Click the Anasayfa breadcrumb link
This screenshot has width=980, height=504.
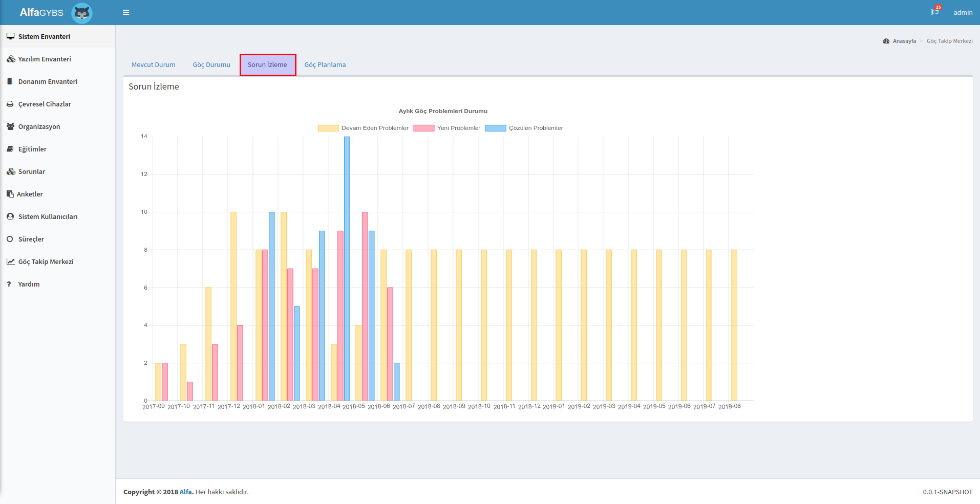[904, 41]
